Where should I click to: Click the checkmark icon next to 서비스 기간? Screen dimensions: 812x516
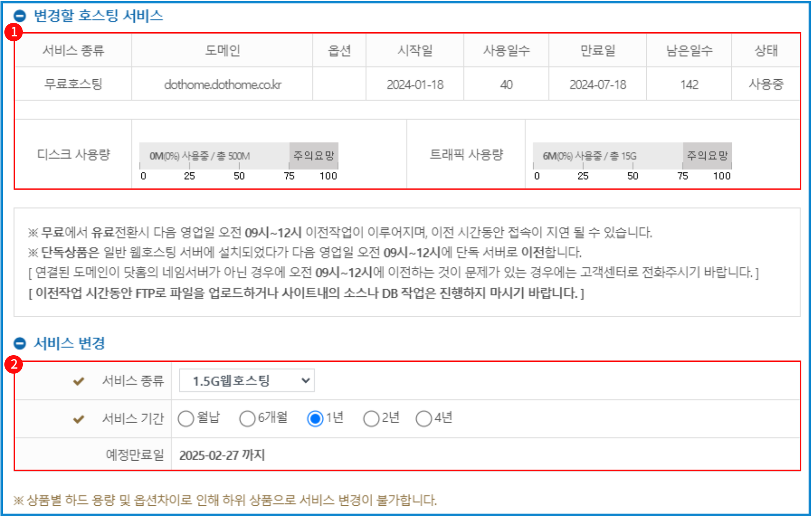click(x=79, y=419)
